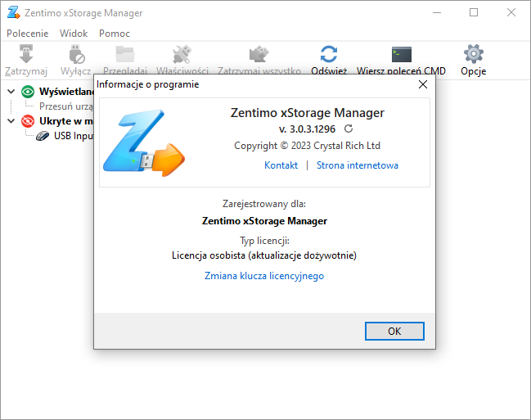
Task: Click Zmiana klucza licencyjnego link
Action: 264,276
